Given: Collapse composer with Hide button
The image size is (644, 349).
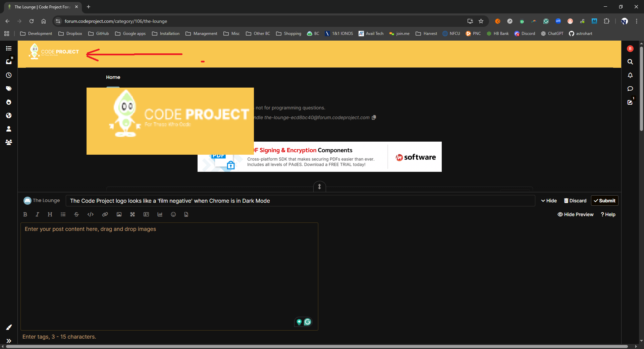Looking at the screenshot, I should (549, 201).
